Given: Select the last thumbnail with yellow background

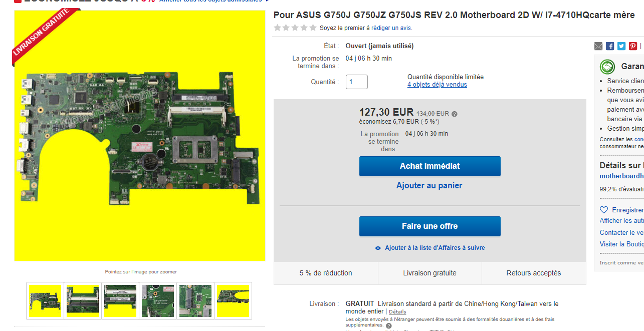Looking at the screenshot, I should pyautogui.click(x=233, y=301).
